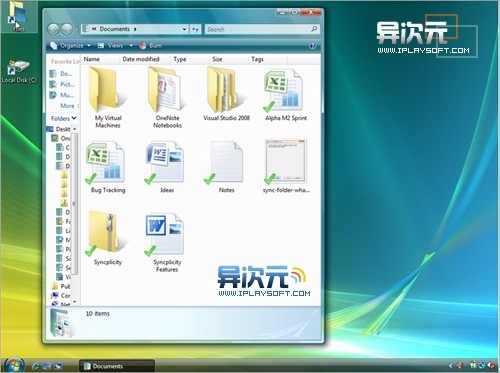The width and height of the screenshot is (500, 373).
Task: Click Show Desktop in Quick Launch
Action: click(x=47, y=366)
